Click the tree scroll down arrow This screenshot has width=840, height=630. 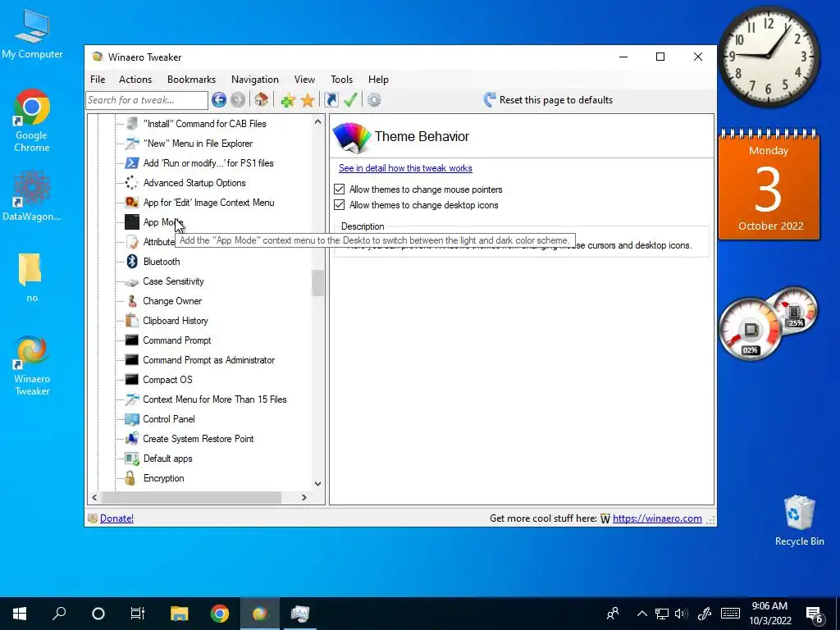coord(317,484)
